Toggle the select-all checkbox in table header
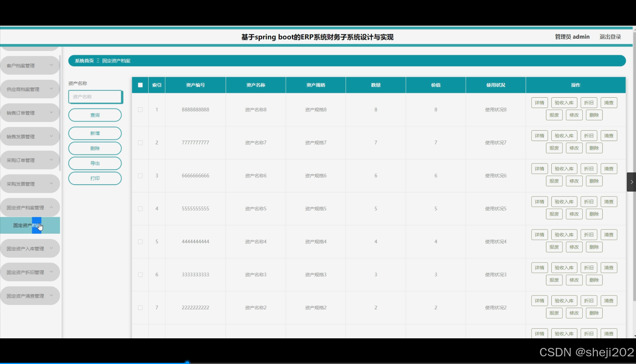Screen dimensions: 636x364 140,85
